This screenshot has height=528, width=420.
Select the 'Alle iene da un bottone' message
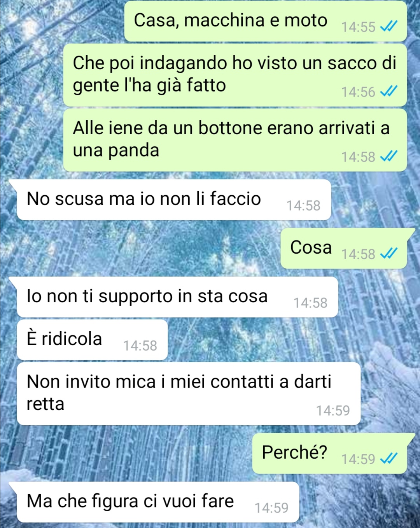[x=235, y=140]
